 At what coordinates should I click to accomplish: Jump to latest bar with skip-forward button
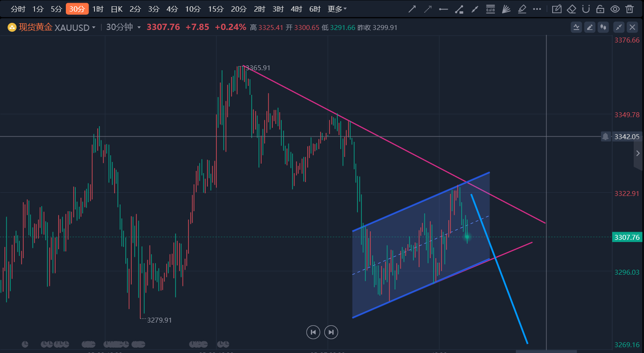331,332
